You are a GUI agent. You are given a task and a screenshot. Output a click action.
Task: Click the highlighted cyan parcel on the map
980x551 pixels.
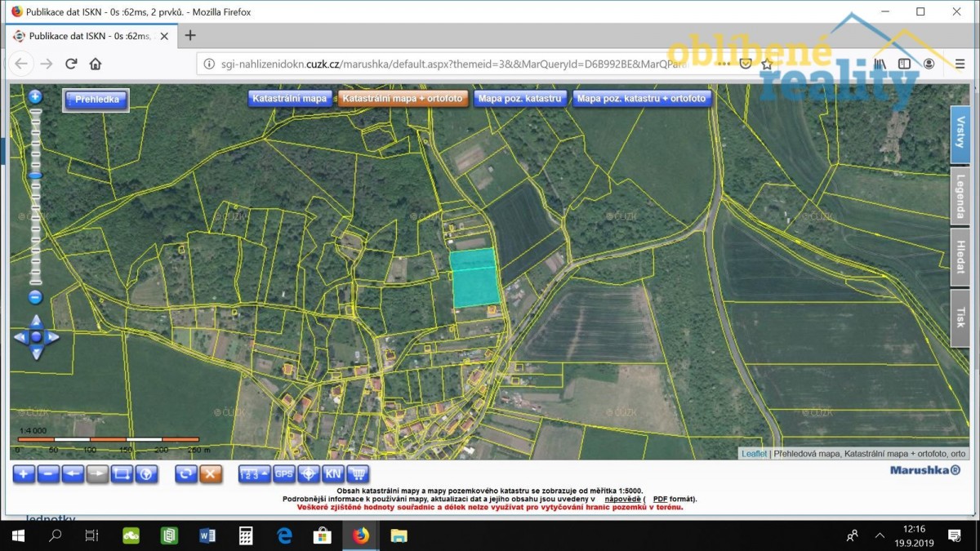pos(474,279)
